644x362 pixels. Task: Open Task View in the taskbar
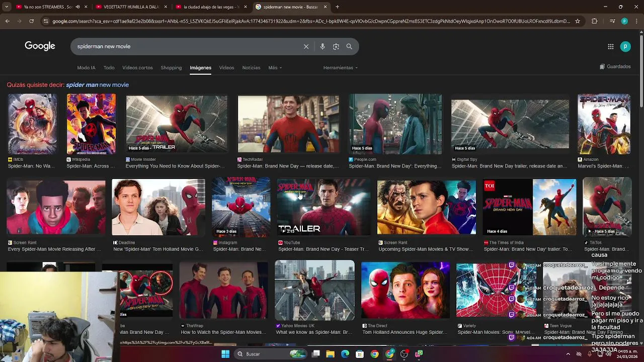(315, 354)
